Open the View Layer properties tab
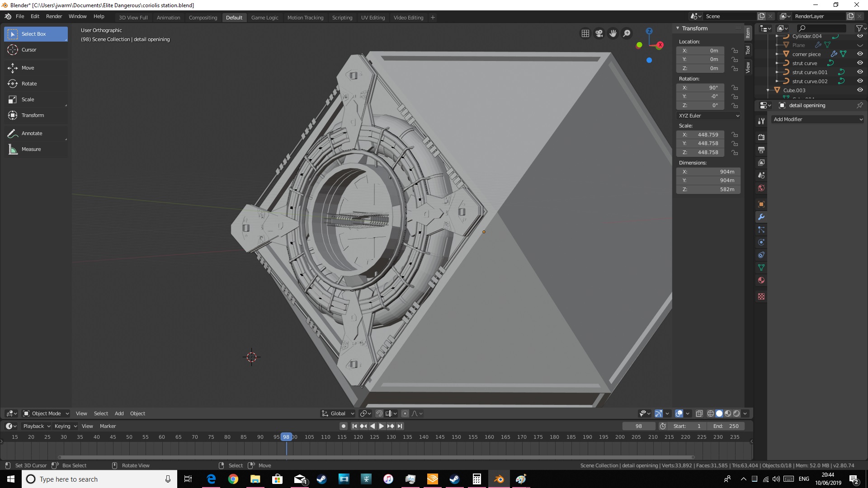The height and width of the screenshot is (488, 868). [x=761, y=162]
